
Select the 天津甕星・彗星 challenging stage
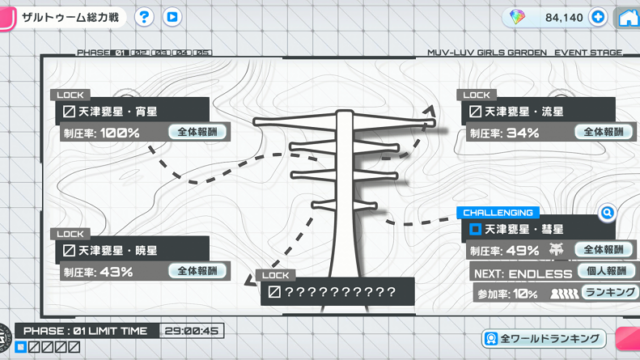tap(538, 229)
